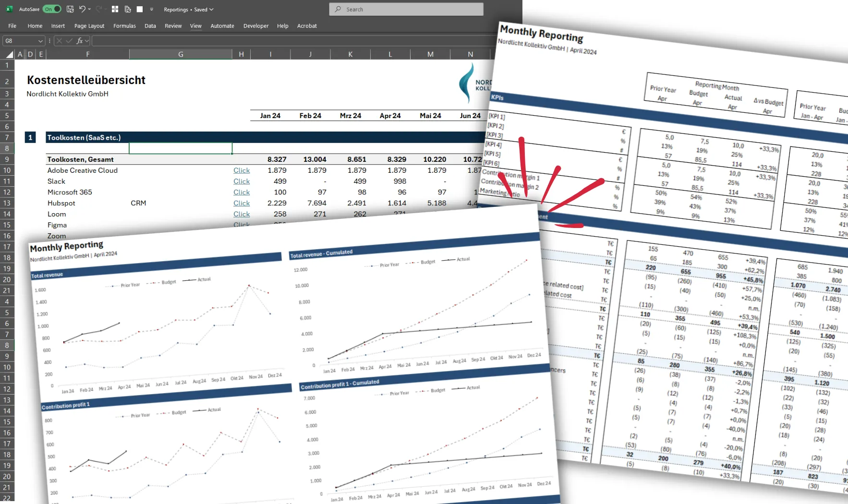848x504 pixels.
Task: Open the File menu
Action: pyautogui.click(x=12, y=26)
